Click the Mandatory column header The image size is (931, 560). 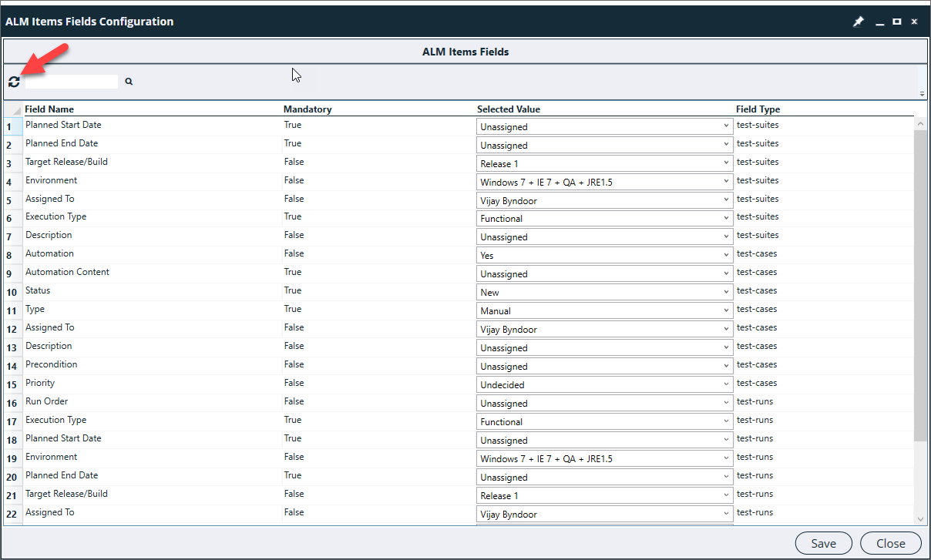(x=307, y=109)
